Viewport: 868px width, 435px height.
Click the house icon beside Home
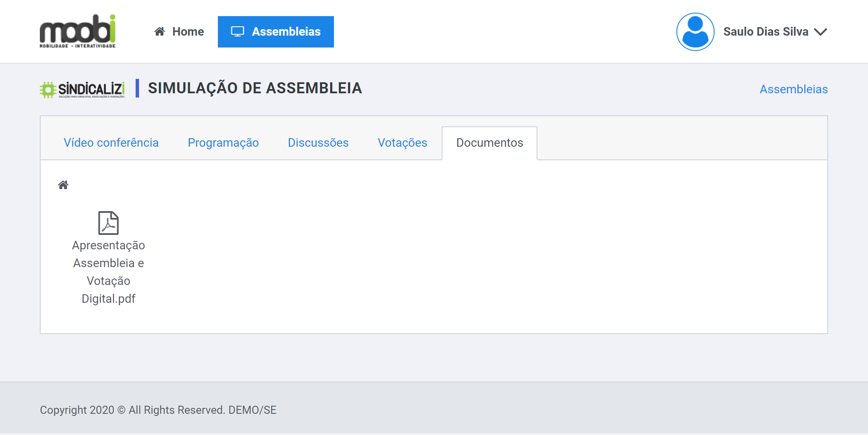point(159,31)
